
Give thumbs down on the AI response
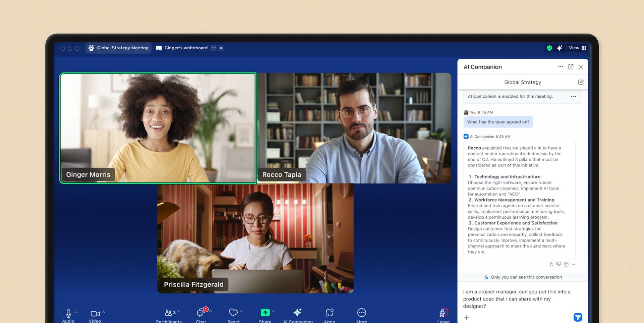click(559, 264)
